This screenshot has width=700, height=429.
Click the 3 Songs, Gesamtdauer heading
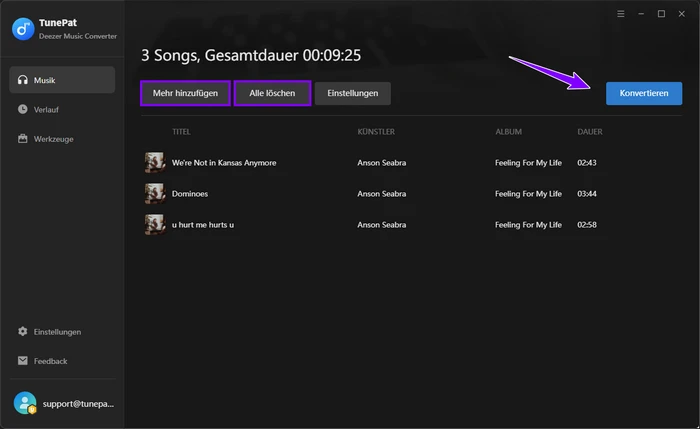click(251, 55)
